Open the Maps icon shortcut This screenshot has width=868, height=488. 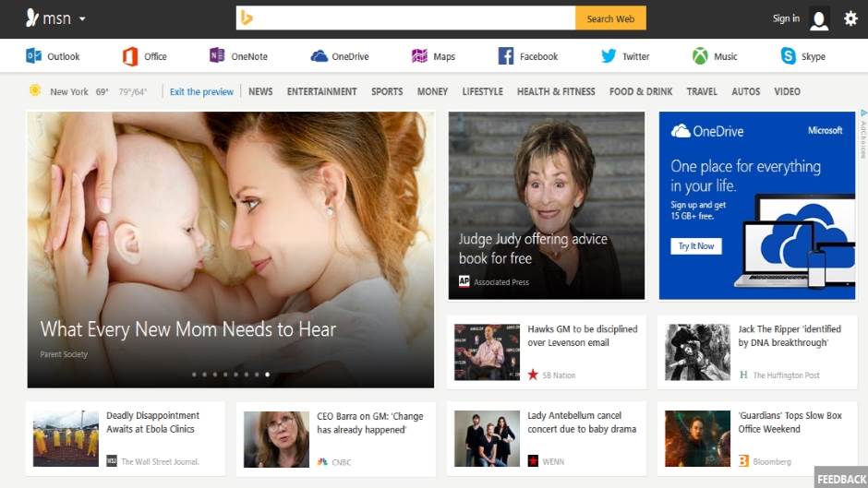[419, 56]
